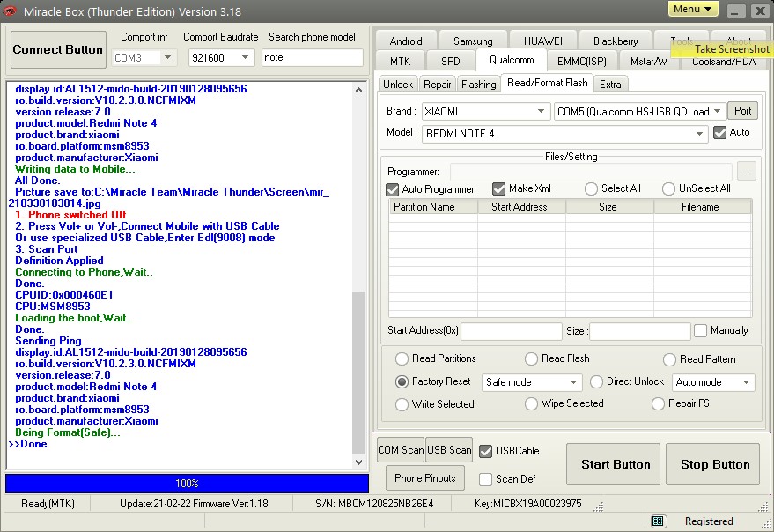Click the Connect Button
Image resolution: width=774 pixels, height=532 pixels.
coord(58,49)
